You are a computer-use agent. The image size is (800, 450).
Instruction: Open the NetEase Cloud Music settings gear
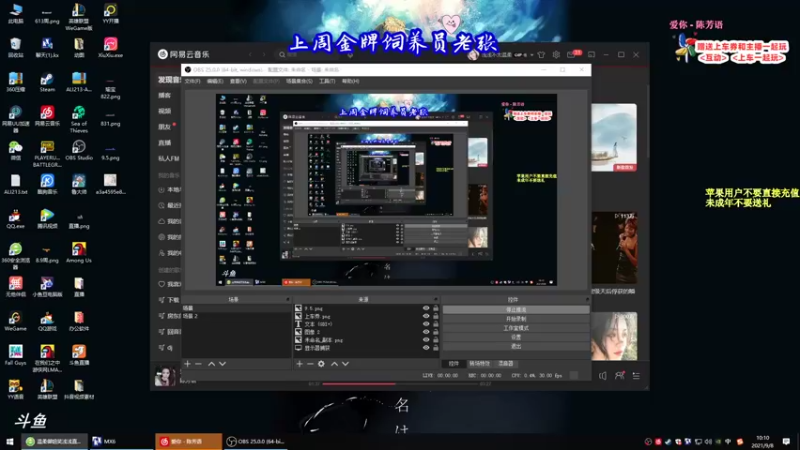pyautogui.click(x=556, y=55)
